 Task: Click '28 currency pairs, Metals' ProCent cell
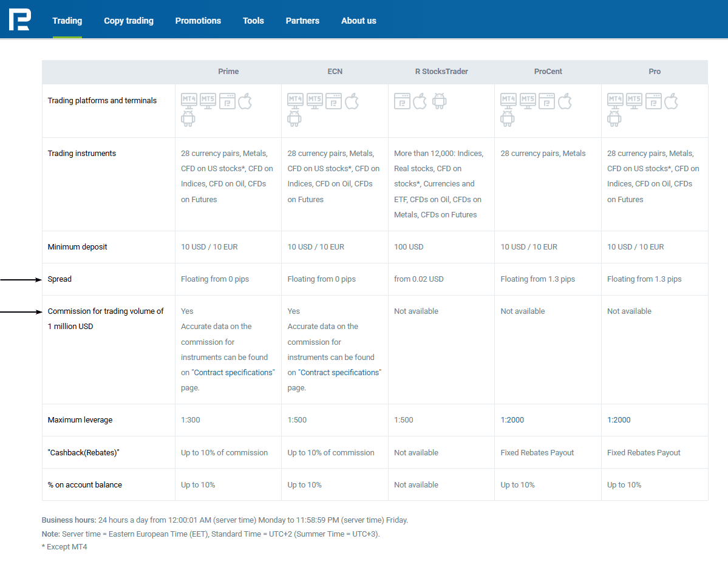543,153
